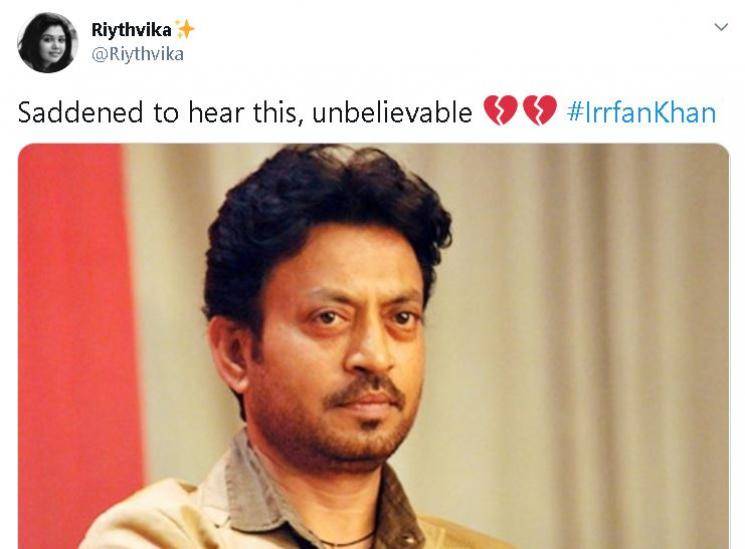Viewport: 745px width, 549px height.
Task: Open the @Riythvika handle link
Action: pyautogui.click(x=137, y=54)
